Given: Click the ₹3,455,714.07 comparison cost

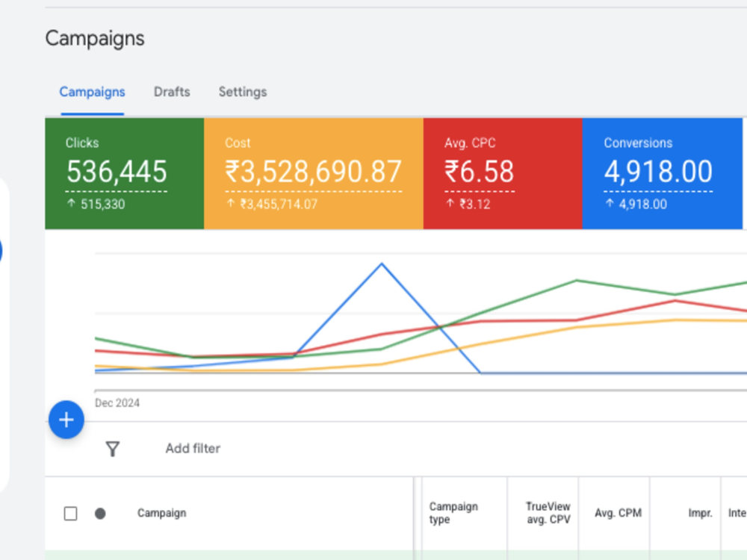Looking at the screenshot, I should (278, 205).
